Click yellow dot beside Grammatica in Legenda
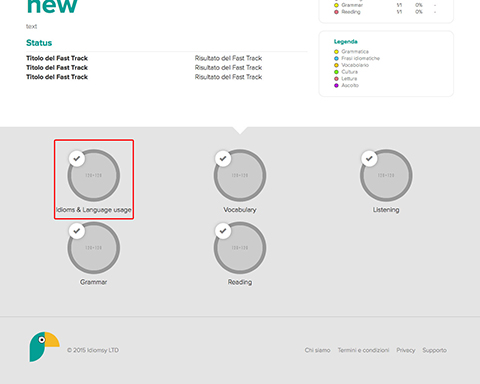 tap(336, 52)
